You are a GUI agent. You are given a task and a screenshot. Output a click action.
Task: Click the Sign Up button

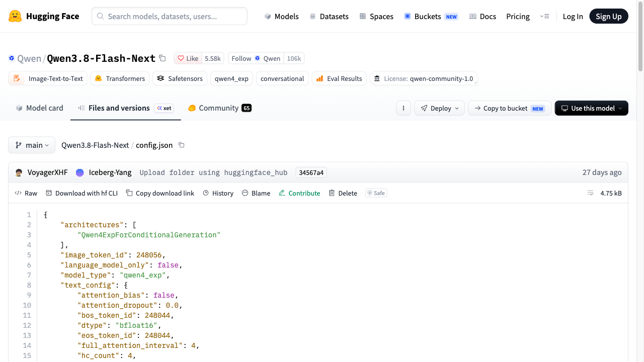(609, 16)
